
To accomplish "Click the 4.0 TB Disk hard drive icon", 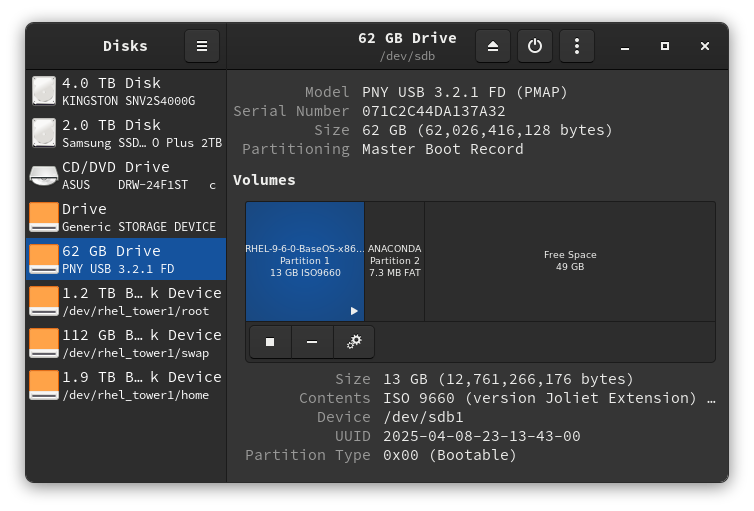I will point(44,91).
